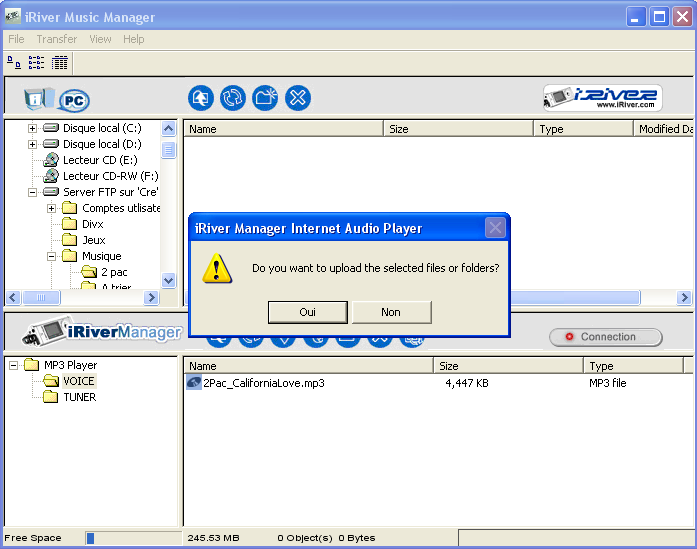
Task: Click the PC refresh round icon
Action: 233,98
